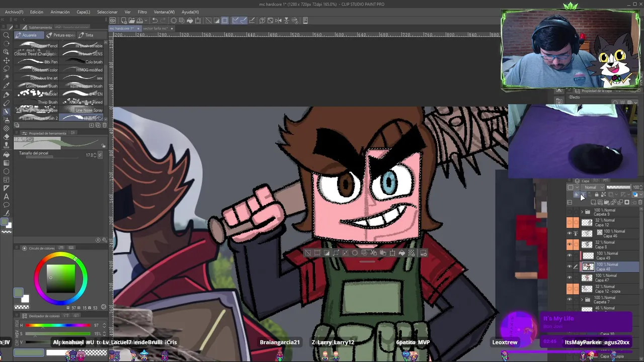Open the Ventana(W) menu
Screen dimensions: 644x362
coord(164,12)
